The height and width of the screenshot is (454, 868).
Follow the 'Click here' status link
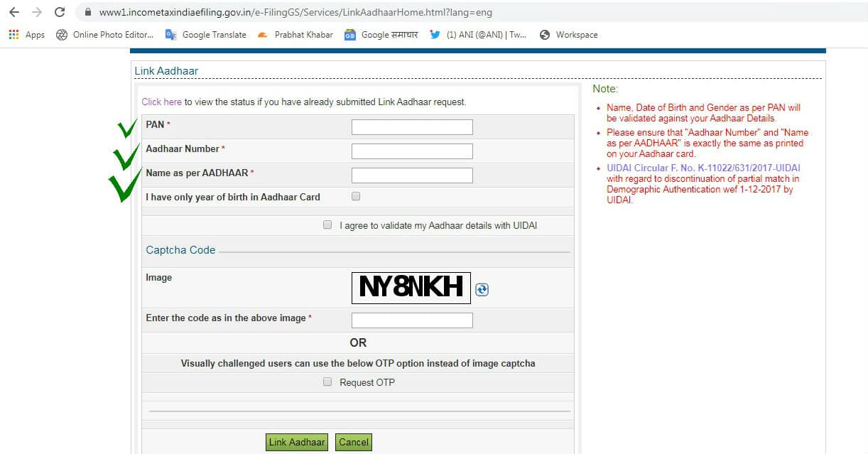161,102
